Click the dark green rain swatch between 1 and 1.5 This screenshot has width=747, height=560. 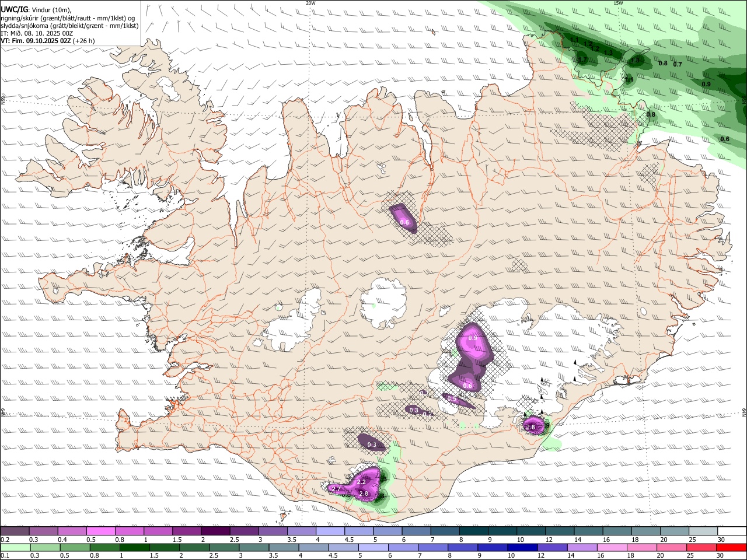135,547
